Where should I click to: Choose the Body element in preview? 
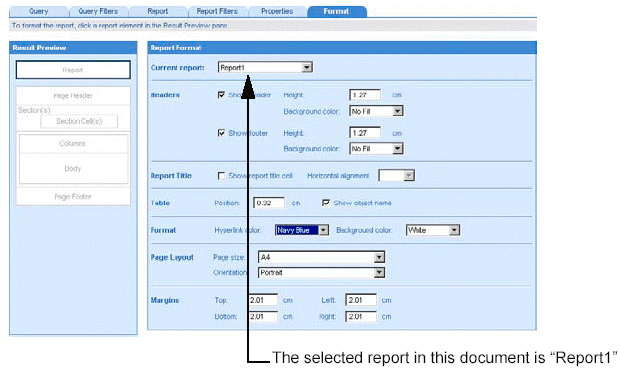73,168
